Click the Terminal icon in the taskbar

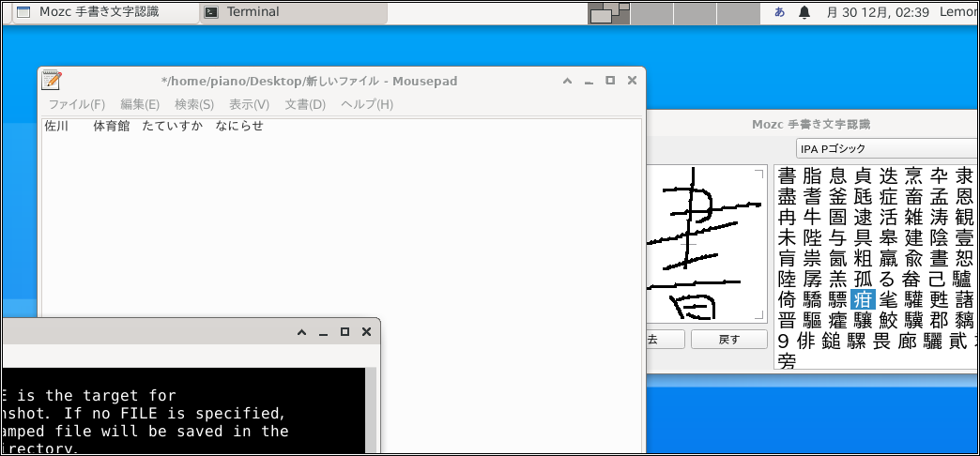pos(212,12)
